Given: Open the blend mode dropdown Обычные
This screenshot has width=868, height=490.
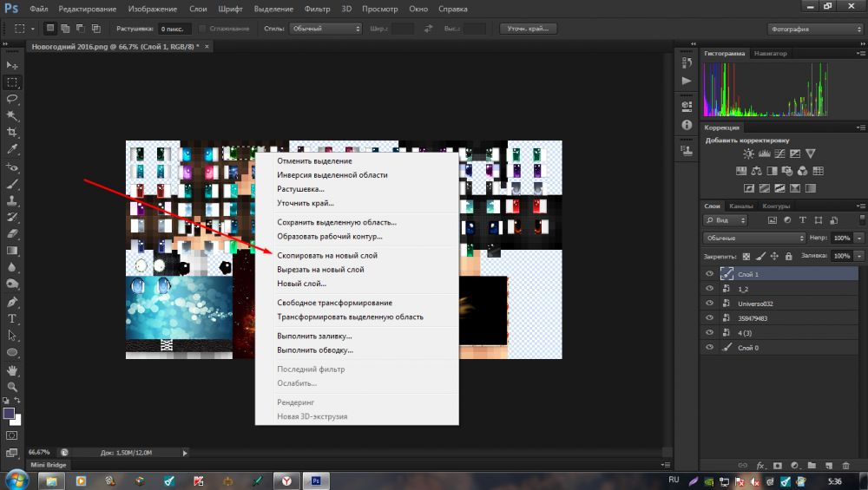Looking at the screenshot, I should pyautogui.click(x=754, y=238).
